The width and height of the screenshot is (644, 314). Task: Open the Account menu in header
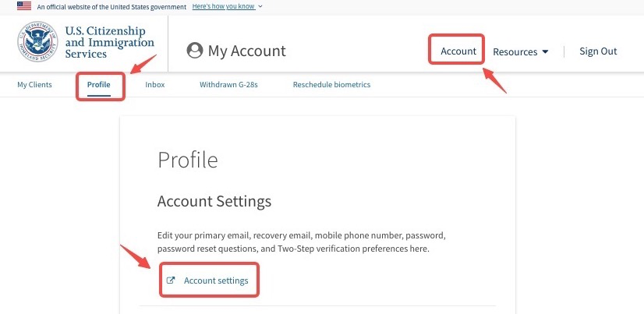point(458,51)
